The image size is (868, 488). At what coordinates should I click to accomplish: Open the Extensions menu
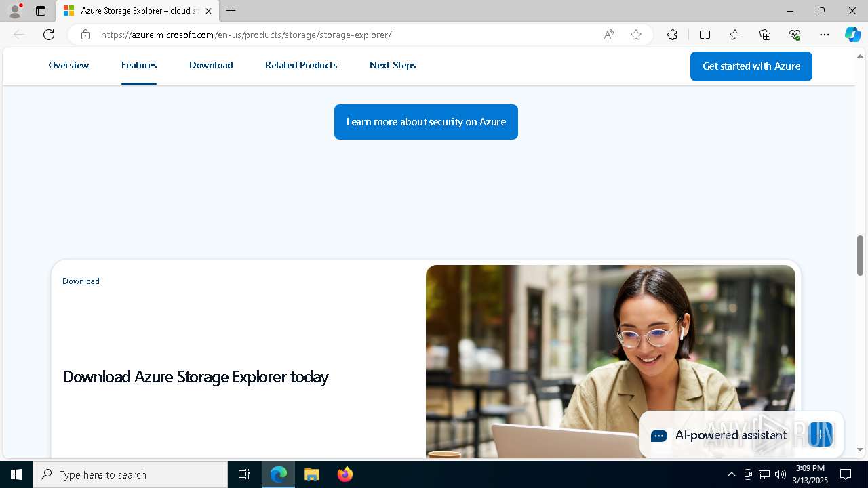click(672, 35)
